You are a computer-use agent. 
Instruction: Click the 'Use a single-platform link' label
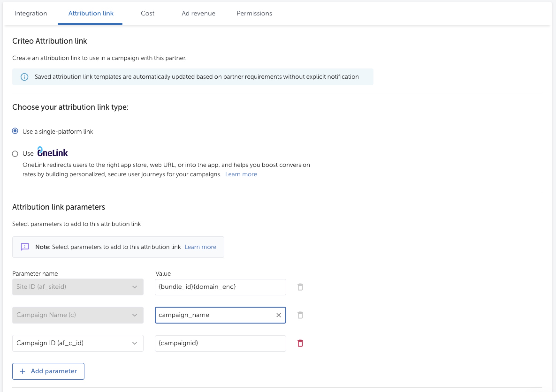click(58, 131)
